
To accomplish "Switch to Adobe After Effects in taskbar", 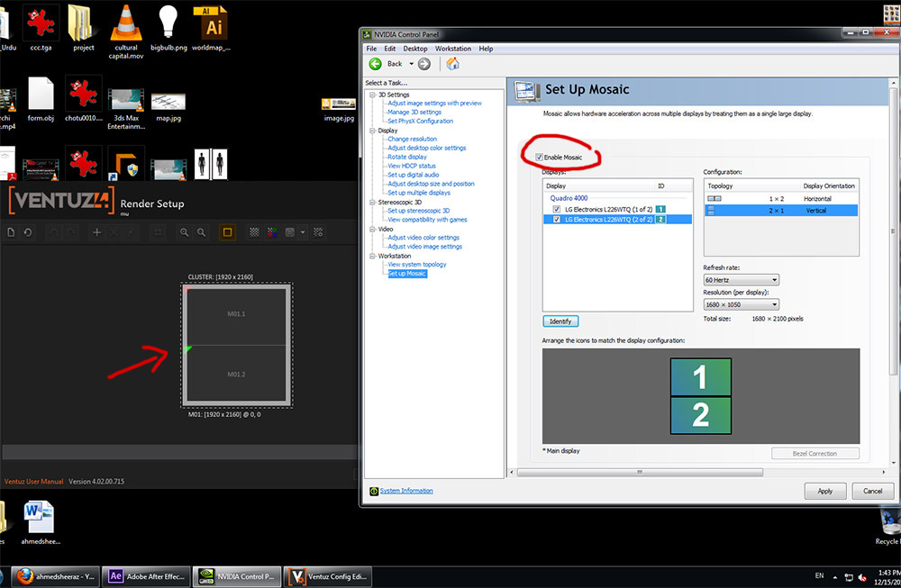I will coord(144,575).
